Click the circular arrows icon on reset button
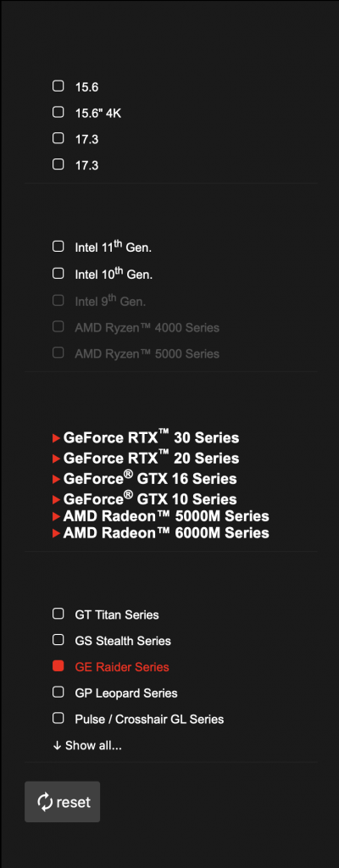 click(x=45, y=802)
